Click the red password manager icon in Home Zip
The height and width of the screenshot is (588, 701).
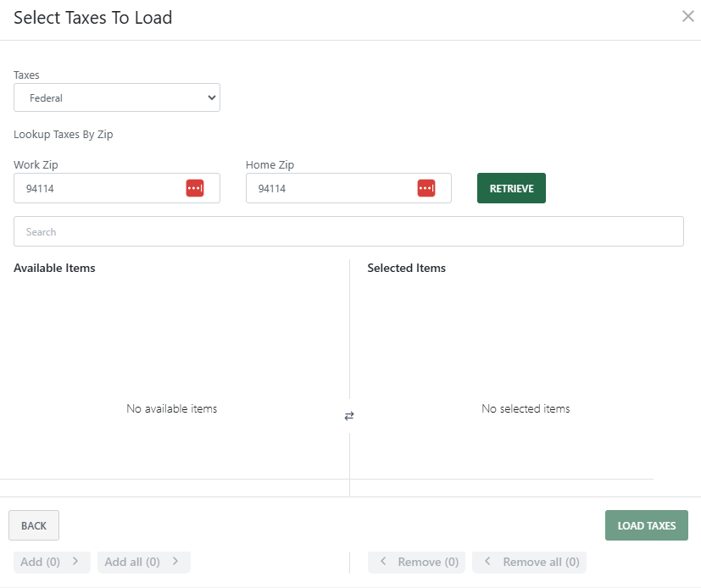pos(426,188)
